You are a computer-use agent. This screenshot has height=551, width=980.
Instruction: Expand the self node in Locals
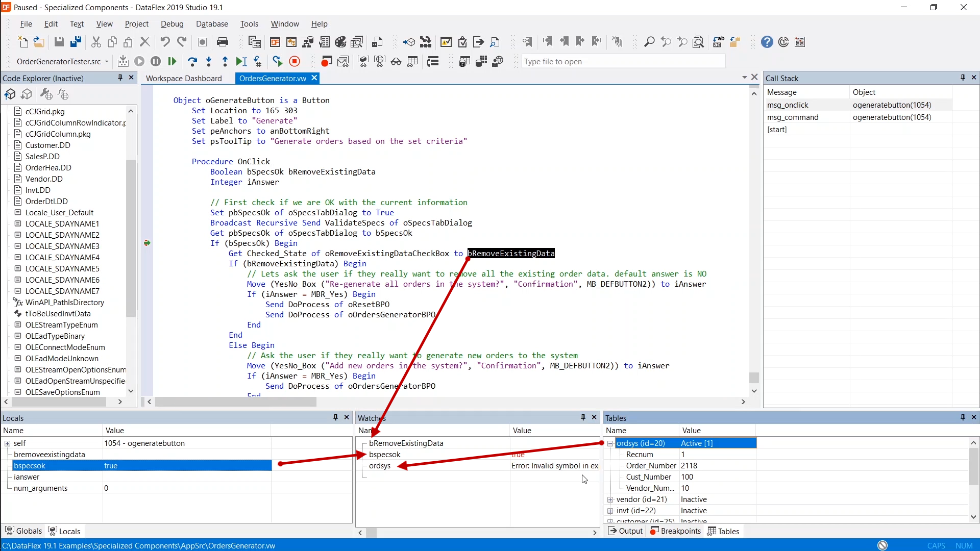8,443
